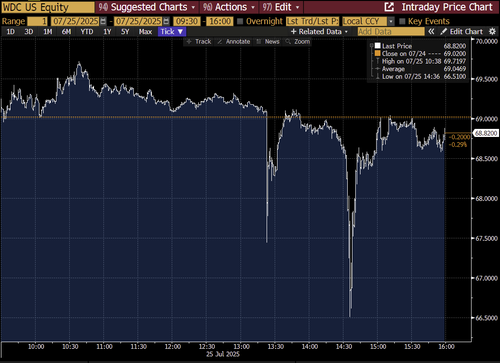Toggle the Overnight checkbox
This screenshot has height=363, width=500.
click(x=240, y=21)
